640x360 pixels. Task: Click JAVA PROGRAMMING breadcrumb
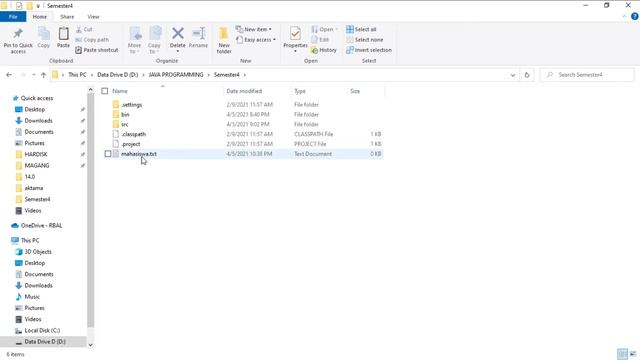point(176,75)
